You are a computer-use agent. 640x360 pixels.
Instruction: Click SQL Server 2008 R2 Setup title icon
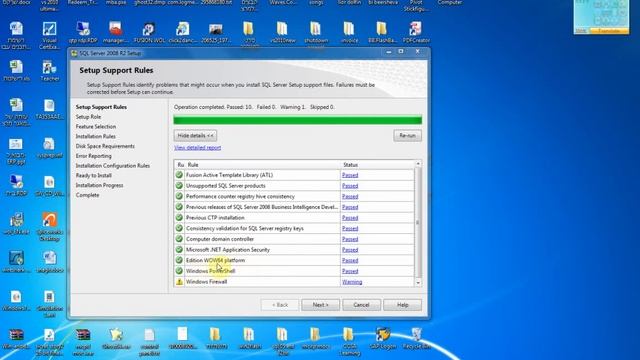point(74,53)
